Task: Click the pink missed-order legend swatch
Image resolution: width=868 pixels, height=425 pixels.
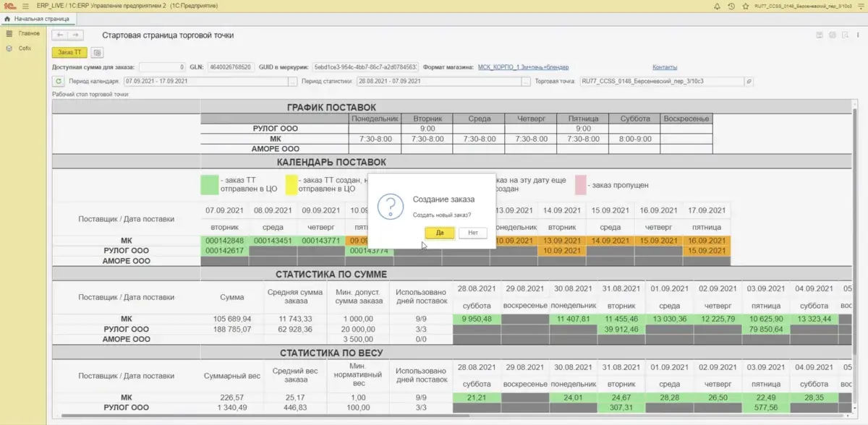Action: pyautogui.click(x=580, y=184)
